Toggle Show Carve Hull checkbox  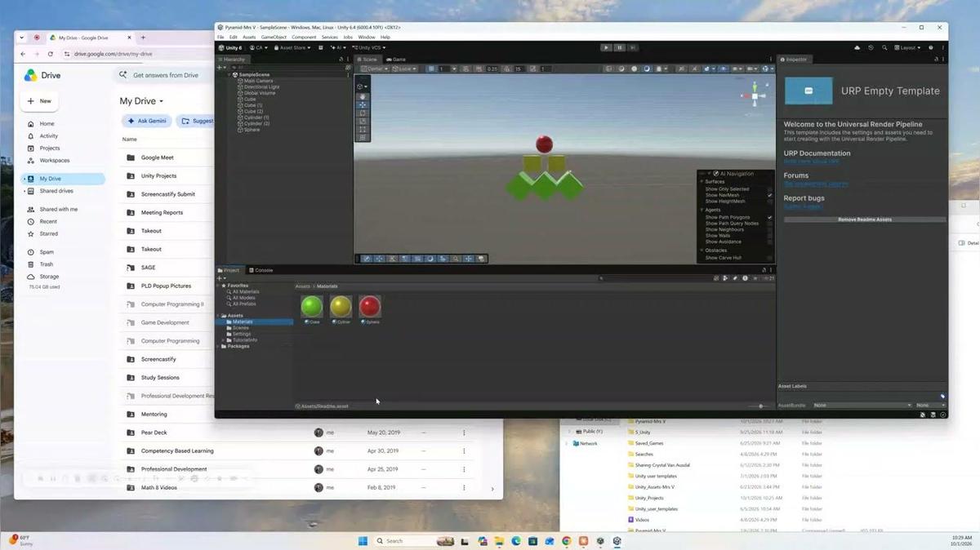coord(769,258)
